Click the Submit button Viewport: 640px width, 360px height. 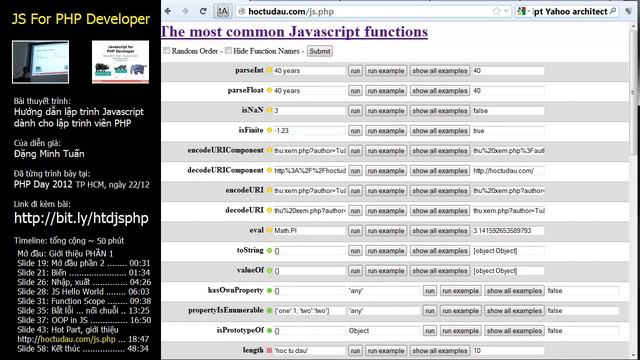click(320, 51)
